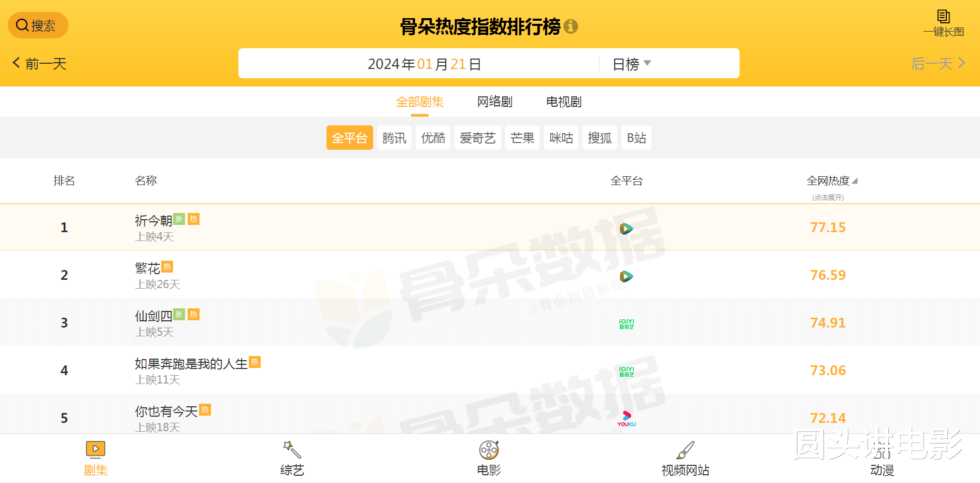Screen dimensions: 980x483
Task: Open 如果奔跑是我的人生 title
Action: pyautogui.click(x=191, y=364)
